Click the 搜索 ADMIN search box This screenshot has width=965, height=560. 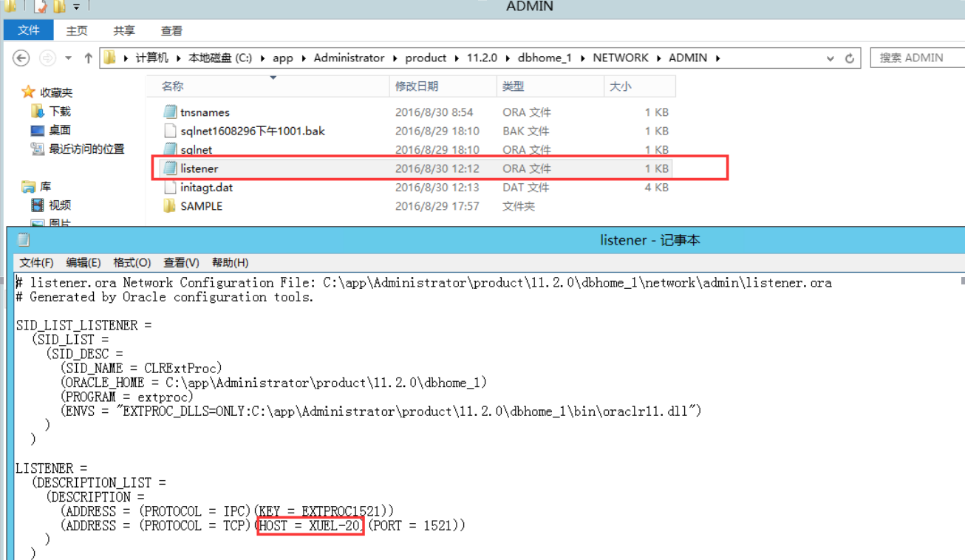click(x=918, y=58)
